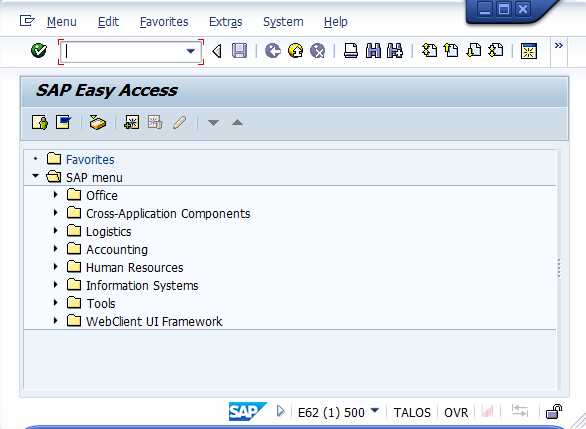This screenshot has width=586, height=429.
Task: Click the green Enter checkmark icon
Action: (39, 50)
